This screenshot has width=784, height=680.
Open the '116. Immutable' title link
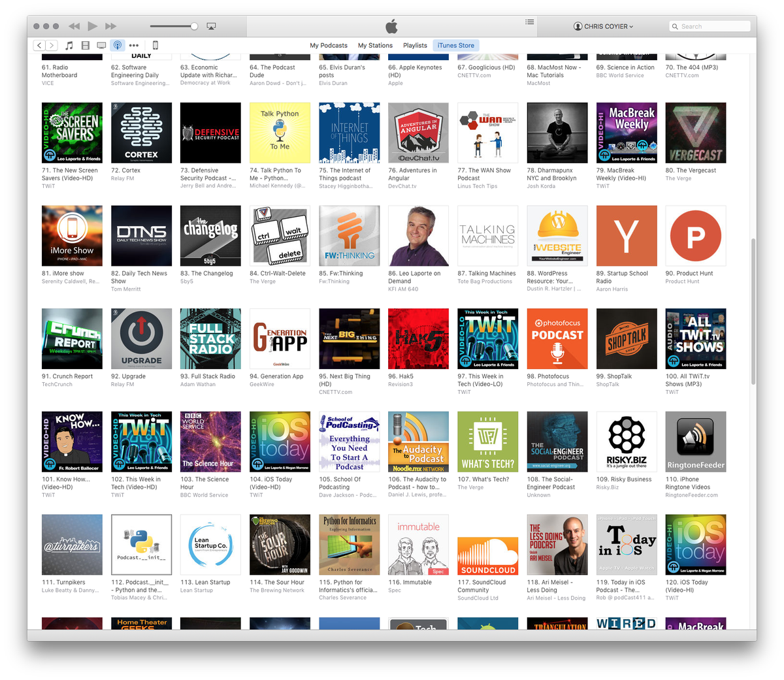click(x=410, y=583)
